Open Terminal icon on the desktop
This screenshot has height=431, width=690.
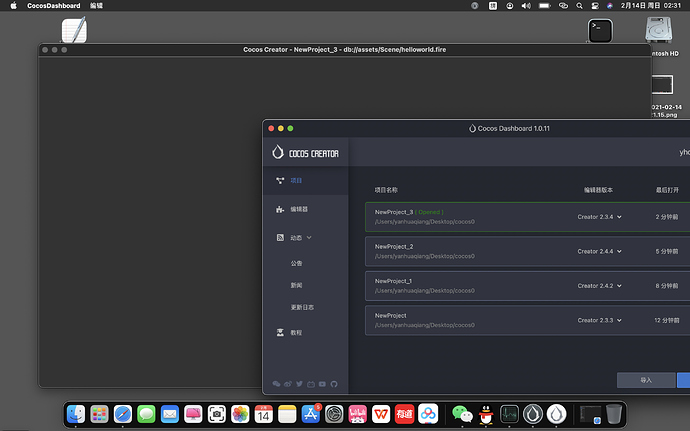(600, 31)
